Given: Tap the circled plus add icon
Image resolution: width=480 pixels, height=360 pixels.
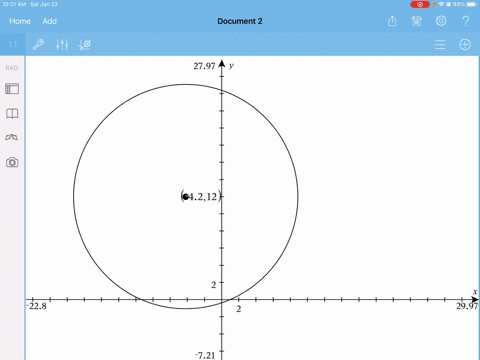Looking at the screenshot, I should 465,44.
